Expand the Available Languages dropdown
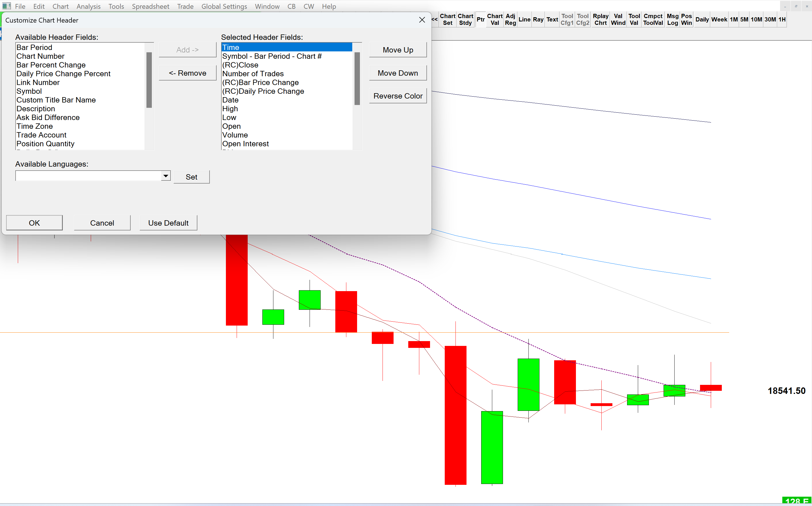812x506 pixels. tap(165, 176)
